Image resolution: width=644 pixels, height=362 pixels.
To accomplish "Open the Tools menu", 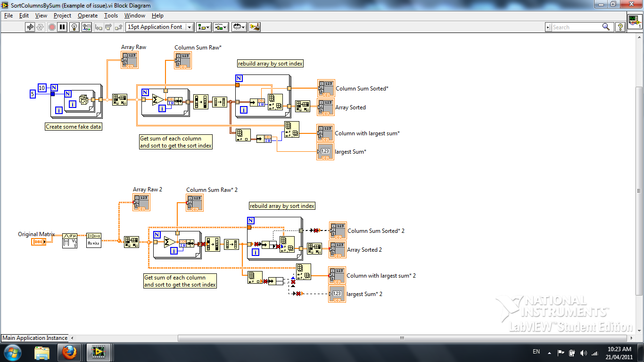I will pos(111,16).
